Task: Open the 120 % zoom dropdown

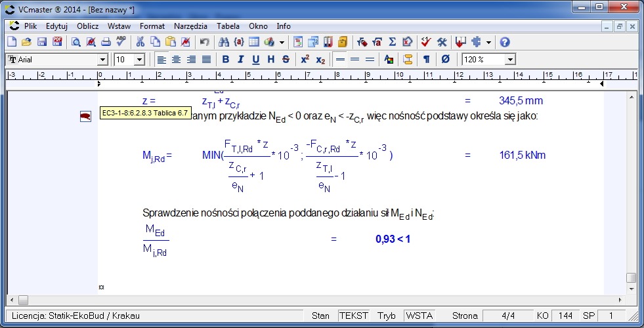Action: click(510, 60)
